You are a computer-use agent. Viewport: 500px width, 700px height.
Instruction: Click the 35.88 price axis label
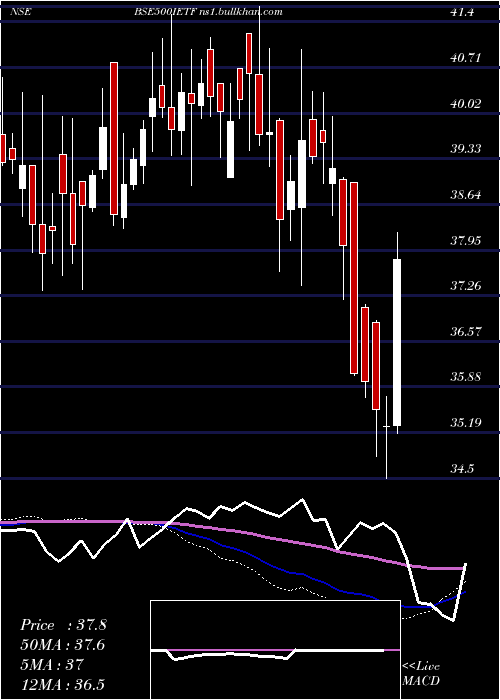[x=466, y=377]
